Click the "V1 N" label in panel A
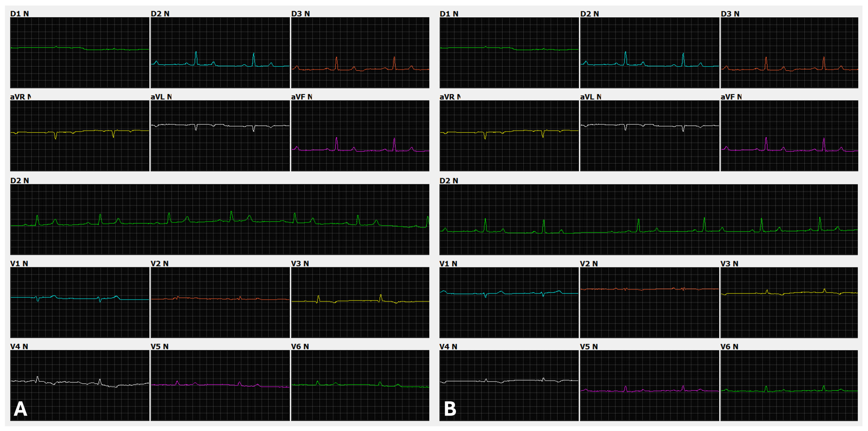The height and width of the screenshot is (431, 868). pyautogui.click(x=19, y=264)
